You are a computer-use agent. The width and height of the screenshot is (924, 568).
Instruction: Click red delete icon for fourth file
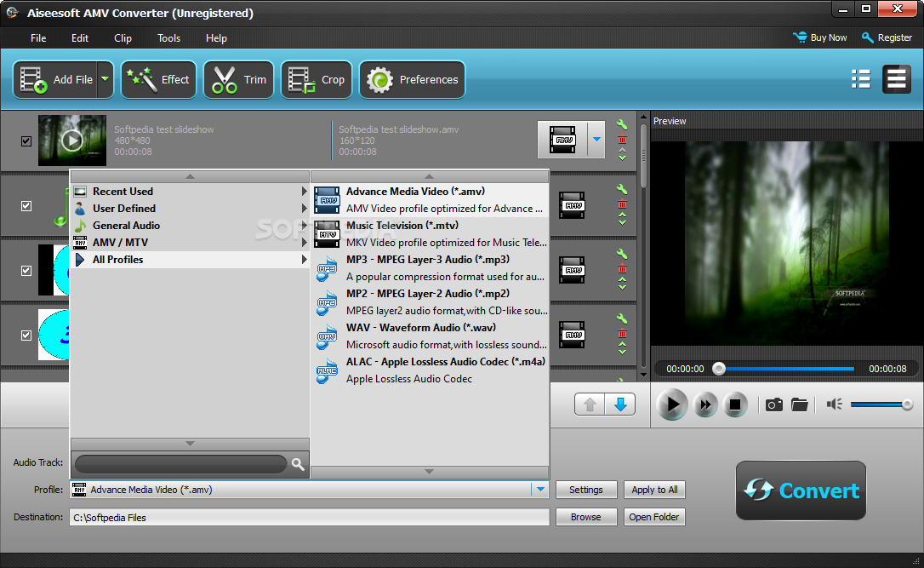pyautogui.click(x=622, y=333)
